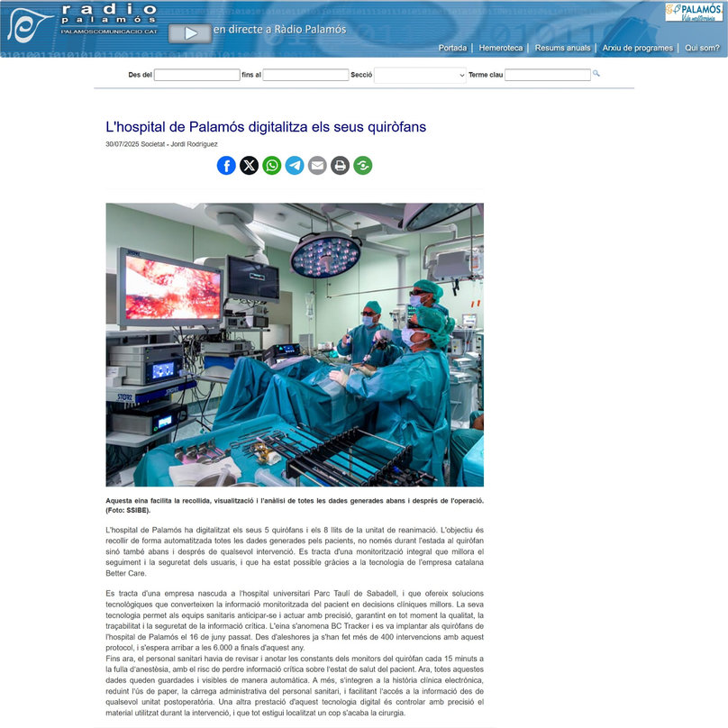Screen dimensions: 728x728
Task: Open Resums anuals menu item
Action: pyautogui.click(x=562, y=48)
